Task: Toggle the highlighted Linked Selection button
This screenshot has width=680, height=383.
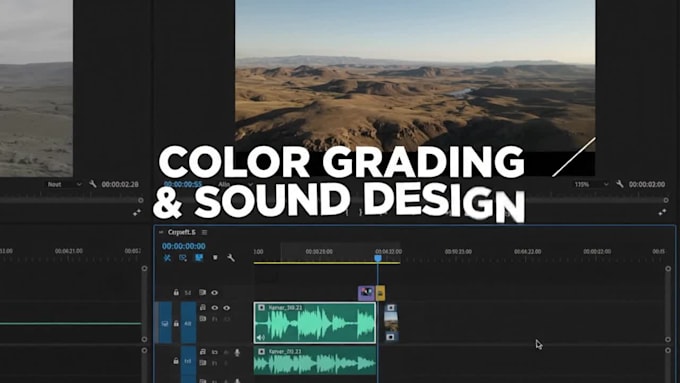Action: point(199,258)
